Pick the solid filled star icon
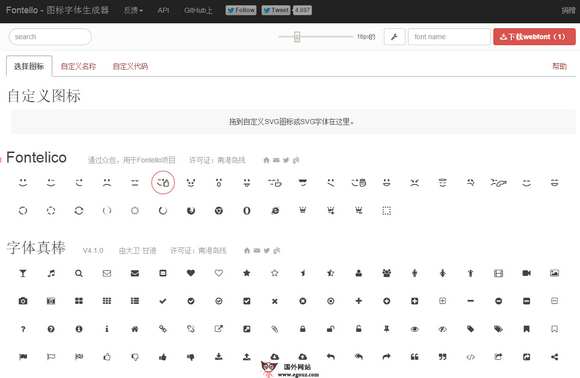The image size is (580, 378). pyautogui.click(x=247, y=273)
